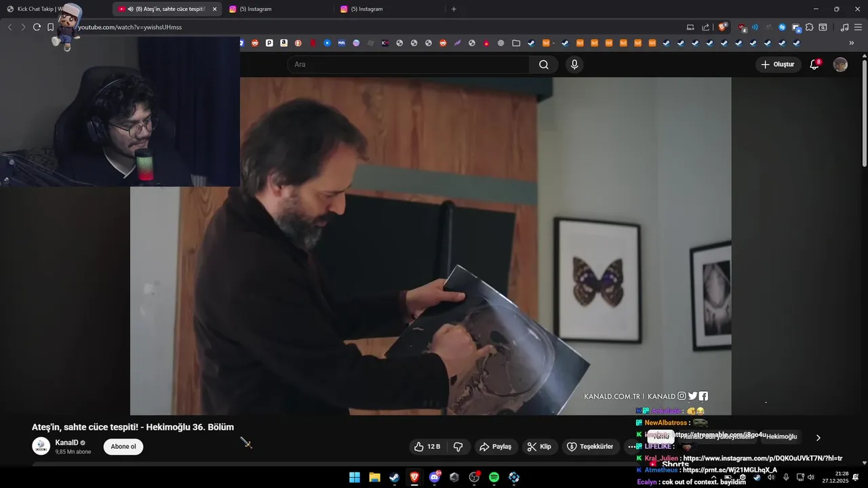Click the Brave browser taskbar icon
The height and width of the screenshot is (488, 868).
pos(414,477)
